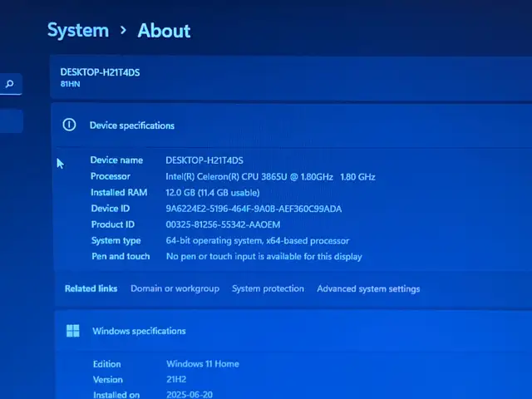Select the 21H2 version value
The width and height of the screenshot is (532, 399).
coord(176,379)
